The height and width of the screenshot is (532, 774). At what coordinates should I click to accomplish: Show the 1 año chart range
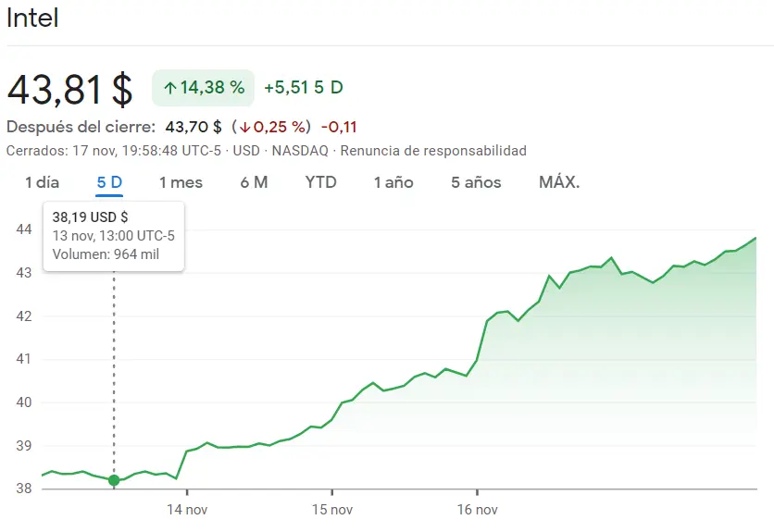(x=393, y=182)
